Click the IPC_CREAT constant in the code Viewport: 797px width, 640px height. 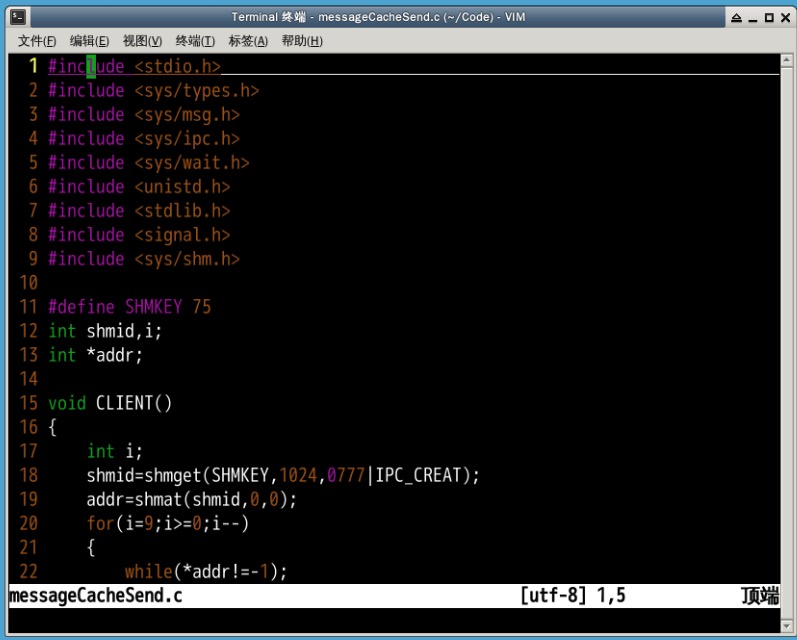tap(423, 475)
